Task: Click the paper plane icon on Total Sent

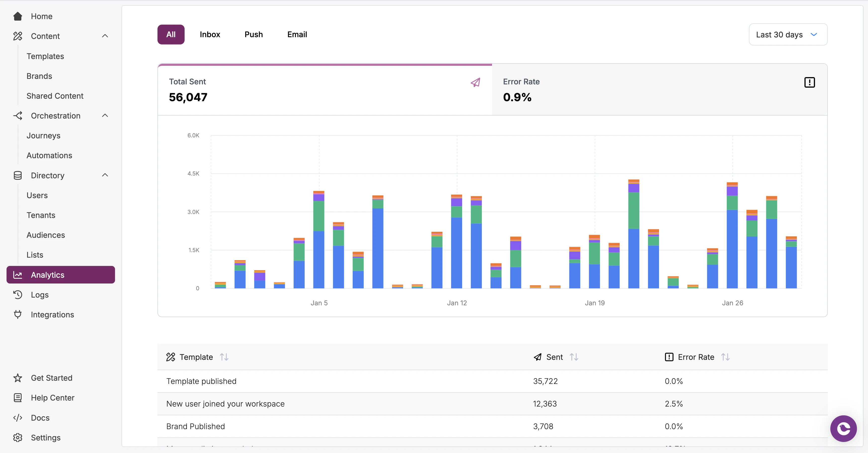Action: tap(475, 83)
